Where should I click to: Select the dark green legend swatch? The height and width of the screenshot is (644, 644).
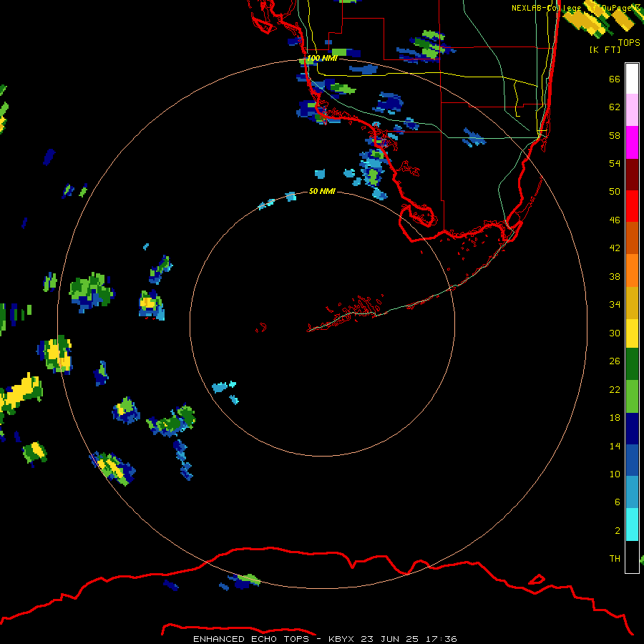click(x=632, y=364)
